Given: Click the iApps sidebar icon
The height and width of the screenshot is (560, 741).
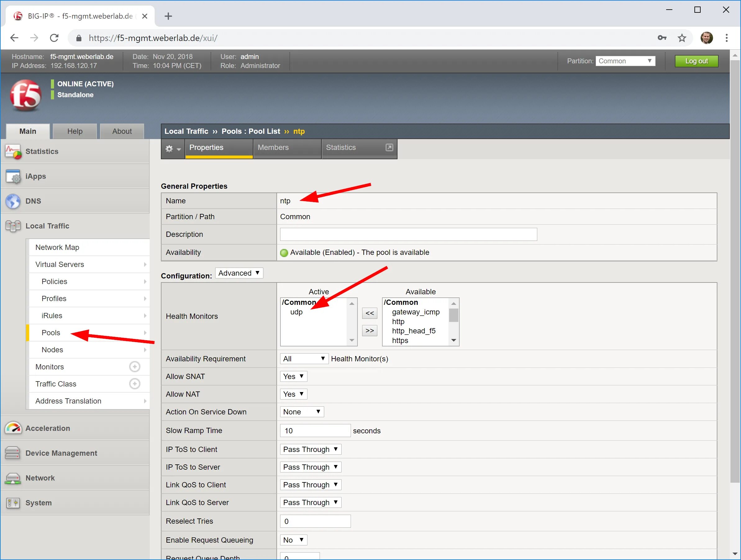Looking at the screenshot, I should pos(13,176).
